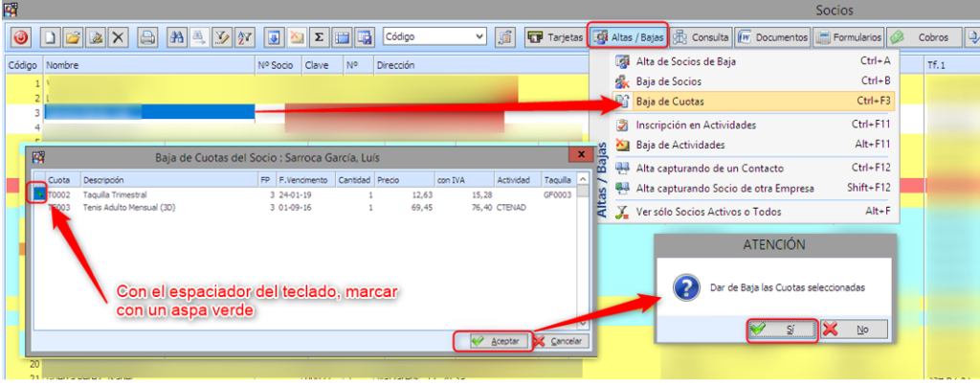Open search with the binoculars icon

pos(176,38)
